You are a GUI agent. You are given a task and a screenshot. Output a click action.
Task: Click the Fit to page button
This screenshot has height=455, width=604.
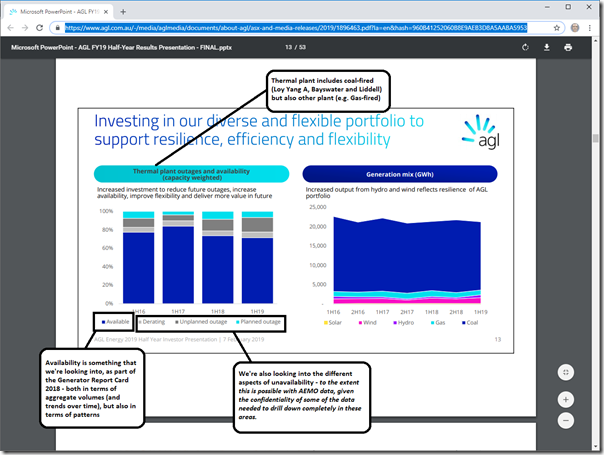pos(565,372)
